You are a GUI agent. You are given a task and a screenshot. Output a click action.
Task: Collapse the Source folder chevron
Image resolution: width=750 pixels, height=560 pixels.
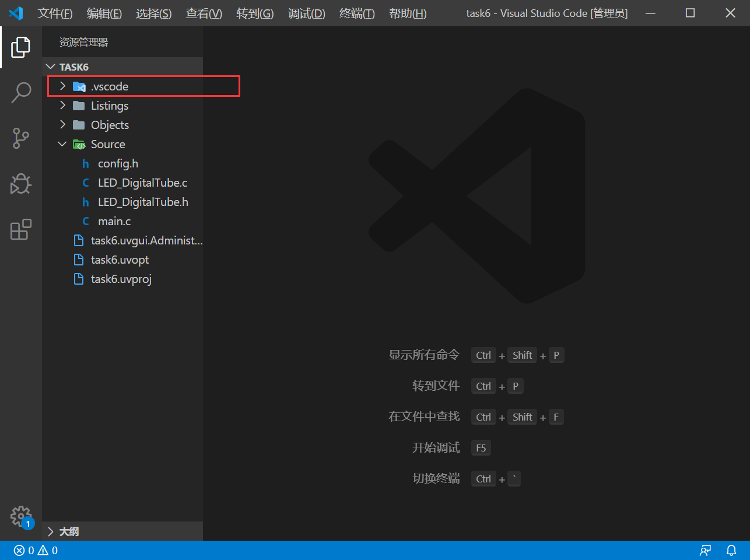(x=62, y=144)
